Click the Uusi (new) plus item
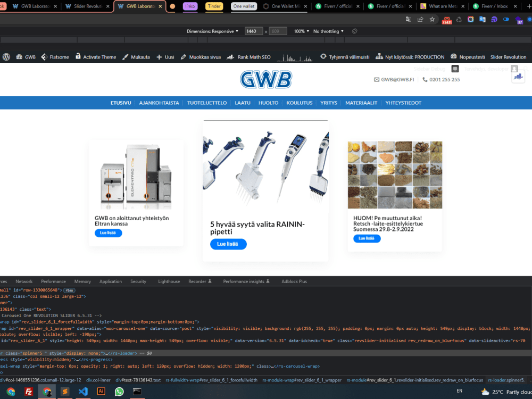Image resolution: width=532 pixels, height=399 pixels. tap(165, 57)
